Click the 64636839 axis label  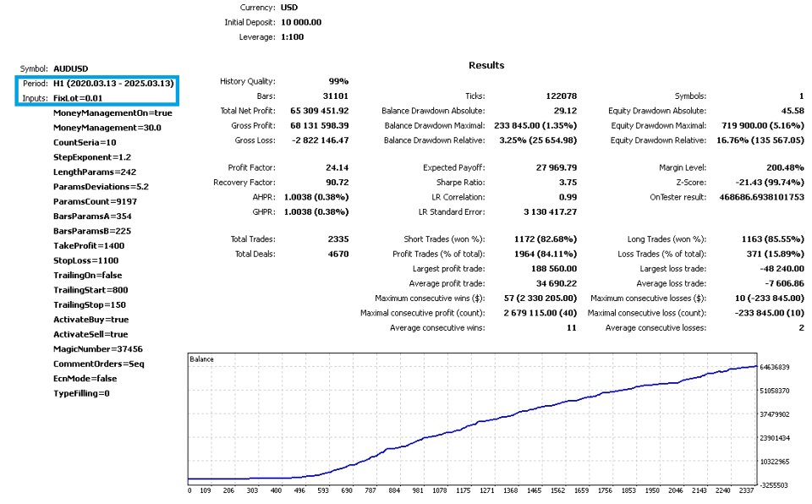(774, 367)
